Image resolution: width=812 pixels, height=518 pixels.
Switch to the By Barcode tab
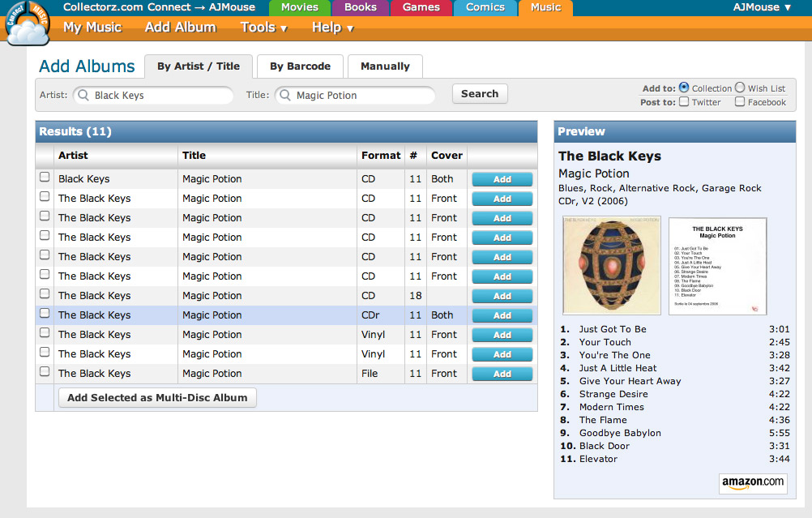click(300, 66)
